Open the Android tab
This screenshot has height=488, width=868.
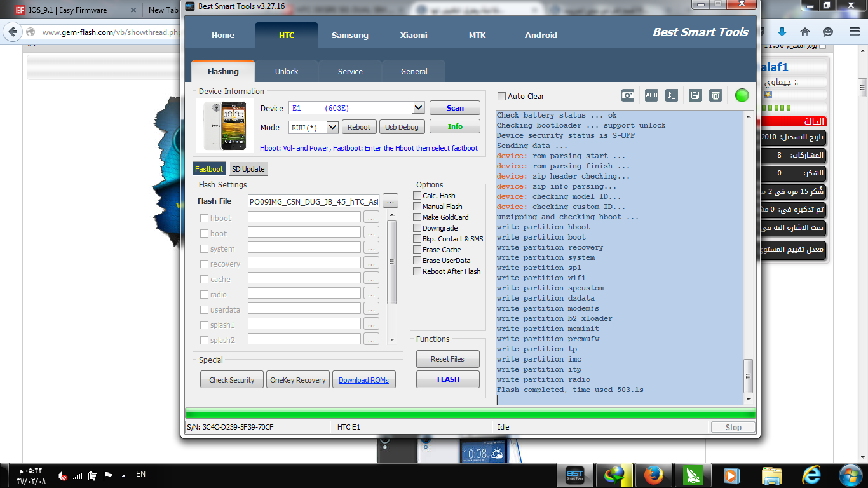coord(541,35)
